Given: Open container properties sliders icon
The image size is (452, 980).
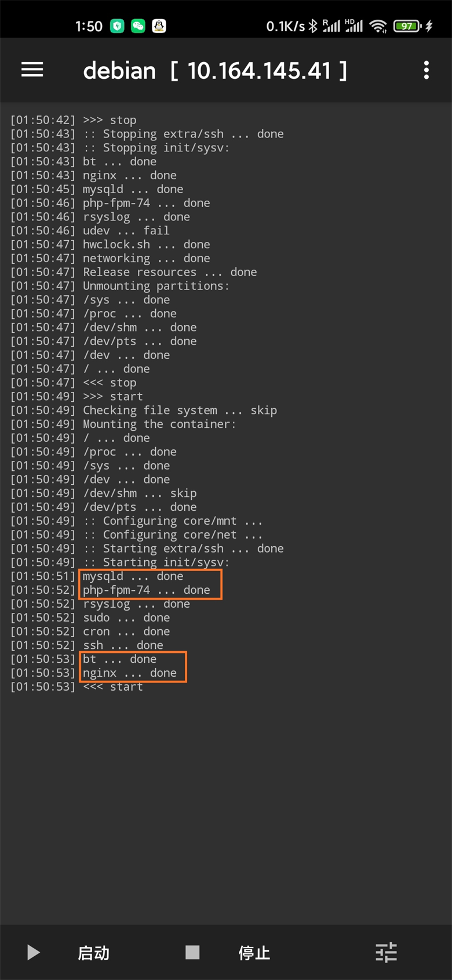Looking at the screenshot, I should pos(386,952).
